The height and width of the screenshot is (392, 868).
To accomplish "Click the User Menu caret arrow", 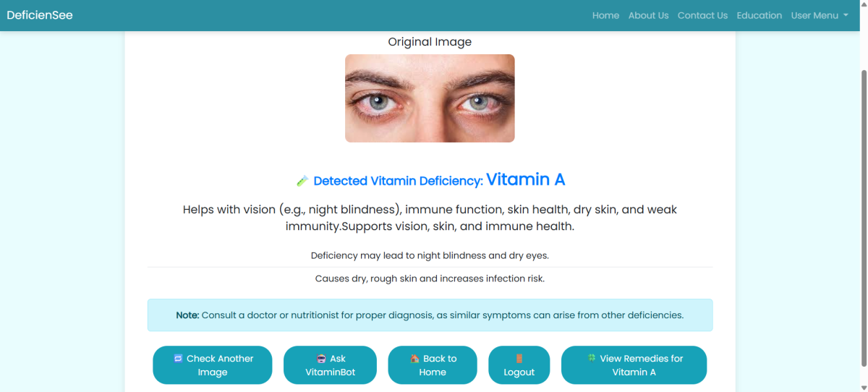I will (x=846, y=16).
